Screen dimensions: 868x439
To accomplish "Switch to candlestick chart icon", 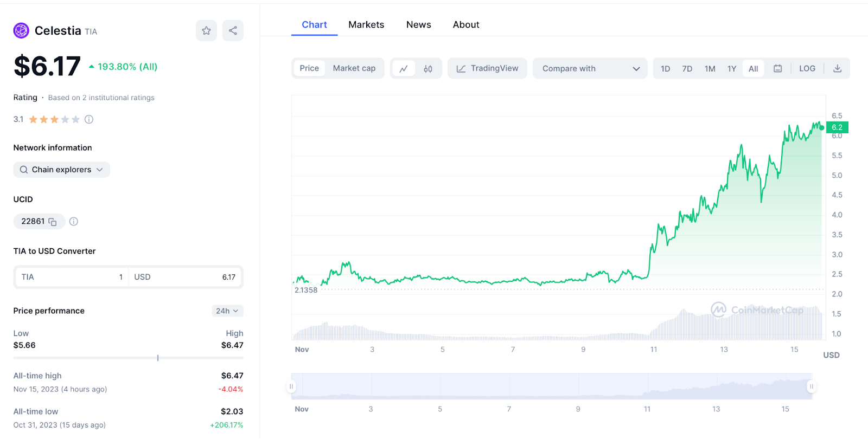I will point(428,68).
